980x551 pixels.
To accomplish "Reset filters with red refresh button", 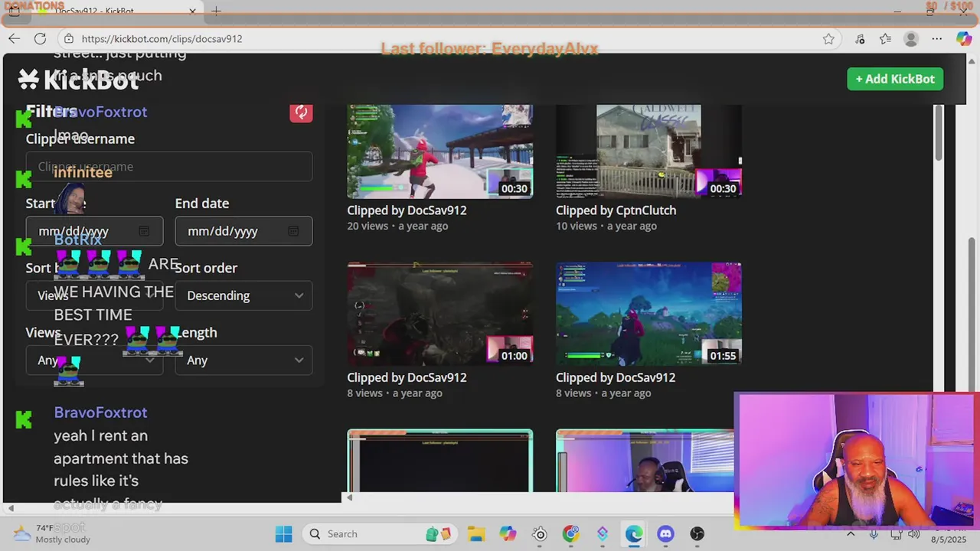I will point(301,112).
